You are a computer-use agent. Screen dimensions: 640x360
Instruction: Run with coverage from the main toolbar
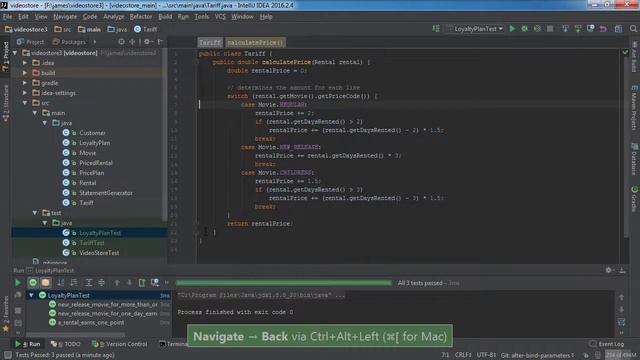pyautogui.click(x=537, y=29)
